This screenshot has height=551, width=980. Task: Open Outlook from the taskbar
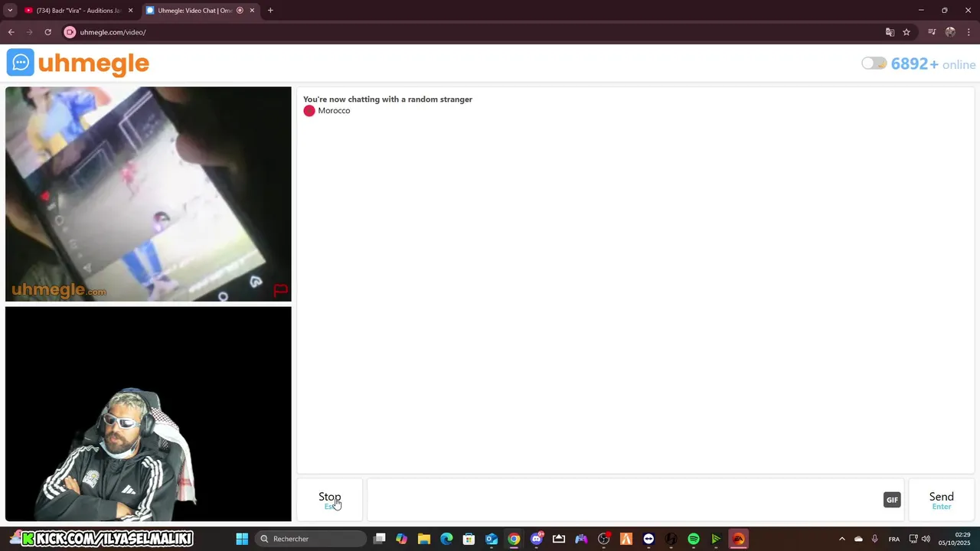[x=492, y=539]
